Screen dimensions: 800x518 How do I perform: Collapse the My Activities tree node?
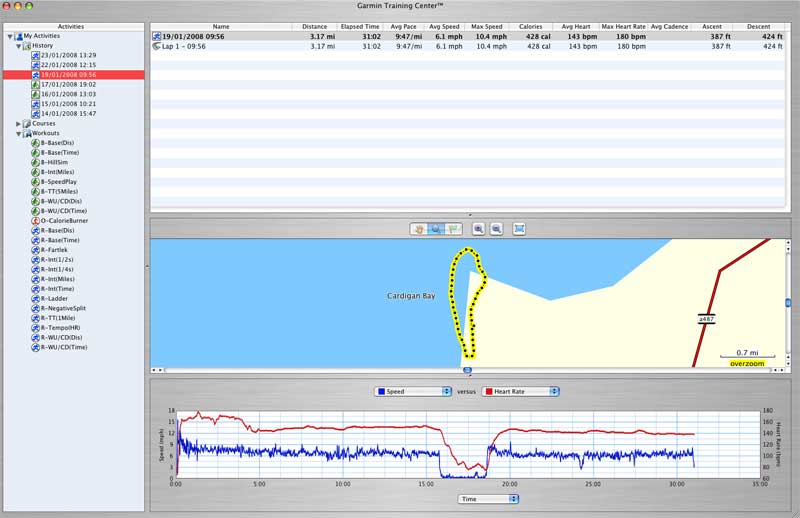pos(10,36)
